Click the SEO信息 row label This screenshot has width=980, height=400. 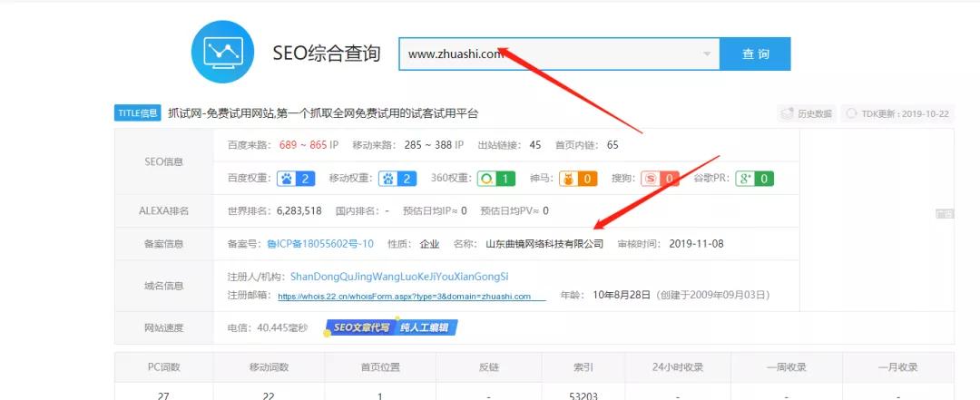click(163, 161)
